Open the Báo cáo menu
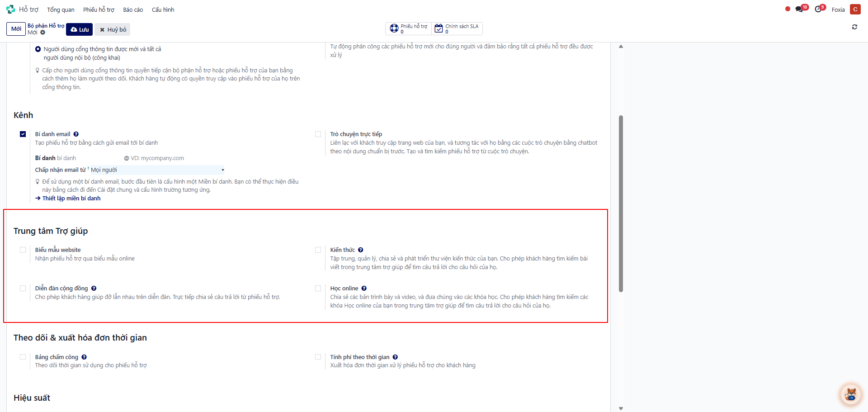The height and width of the screenshot is (412, 868). [133, 9]
